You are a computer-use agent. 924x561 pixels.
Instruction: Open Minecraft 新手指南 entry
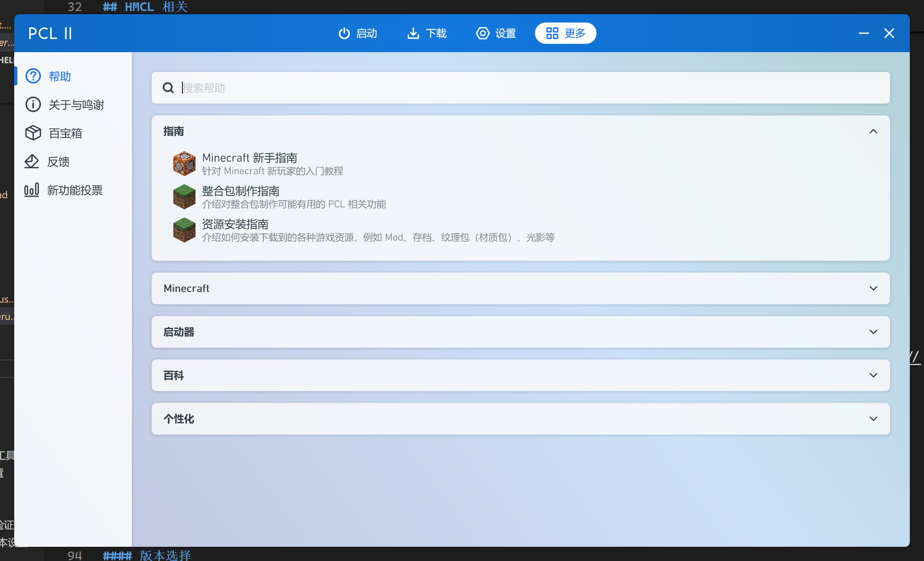pyautogui.click(x=250, y=157)
